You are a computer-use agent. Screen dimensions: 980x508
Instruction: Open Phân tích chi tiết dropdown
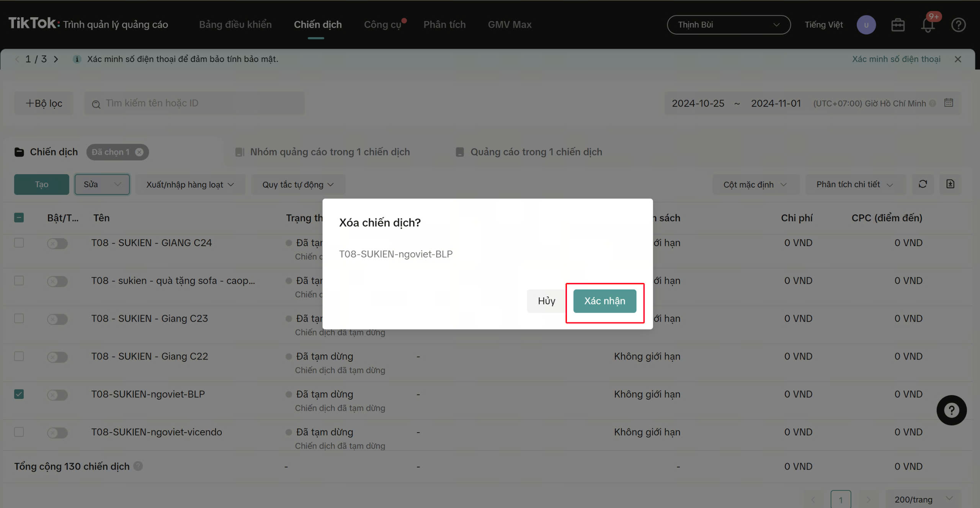855,185
